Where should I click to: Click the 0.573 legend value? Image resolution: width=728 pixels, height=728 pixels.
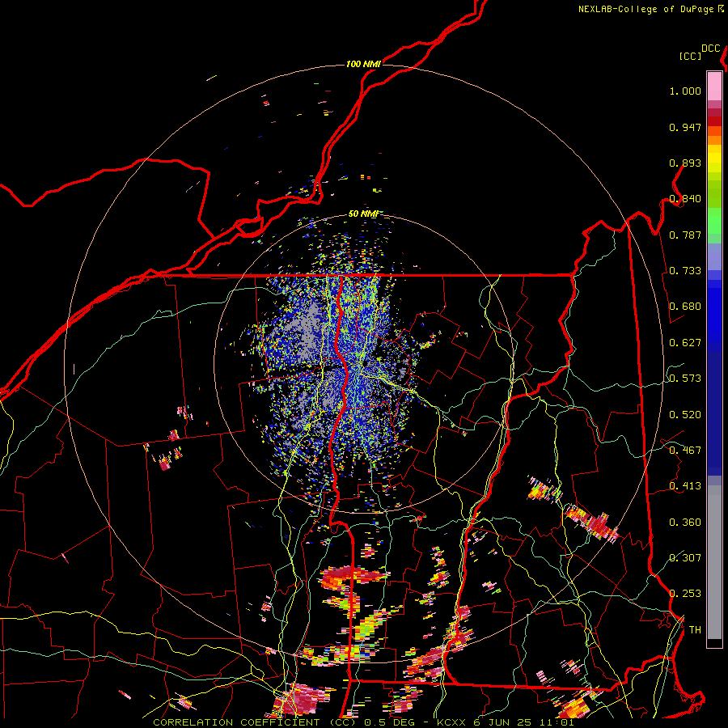[x=685, y=379]
